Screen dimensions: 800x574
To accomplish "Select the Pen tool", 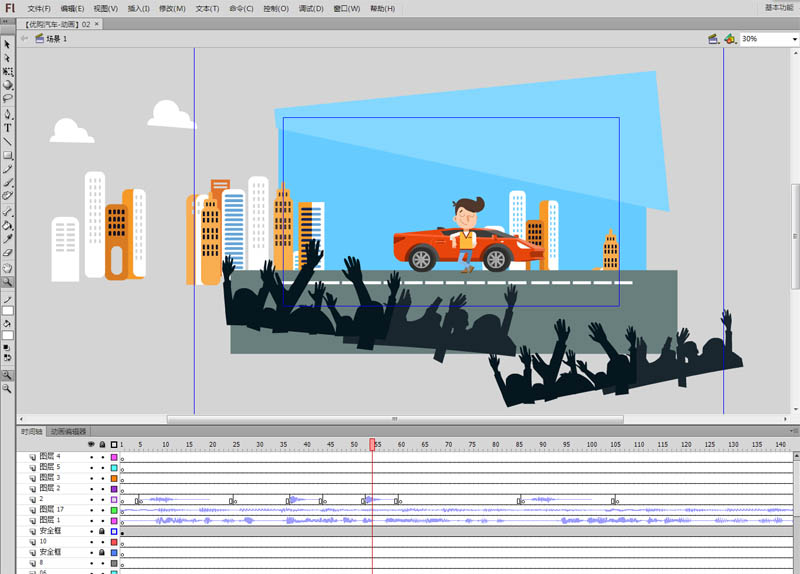I will (x=8, y=114).
